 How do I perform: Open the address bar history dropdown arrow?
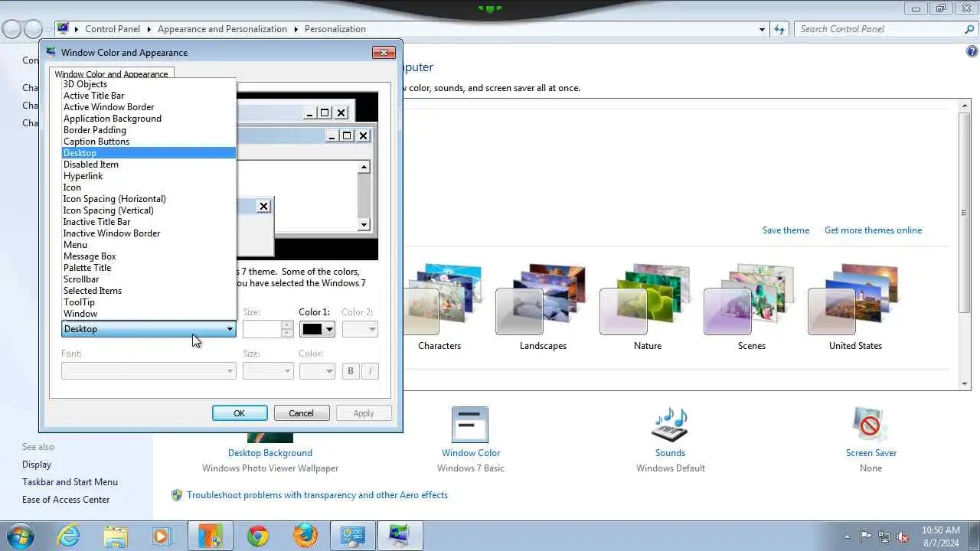tap(762, 29)
